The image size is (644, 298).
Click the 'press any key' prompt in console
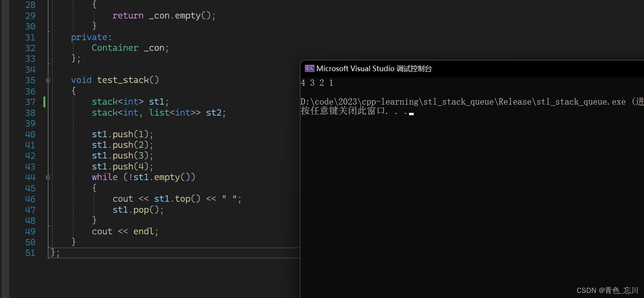pyautogui.click(x=357, y=111)
